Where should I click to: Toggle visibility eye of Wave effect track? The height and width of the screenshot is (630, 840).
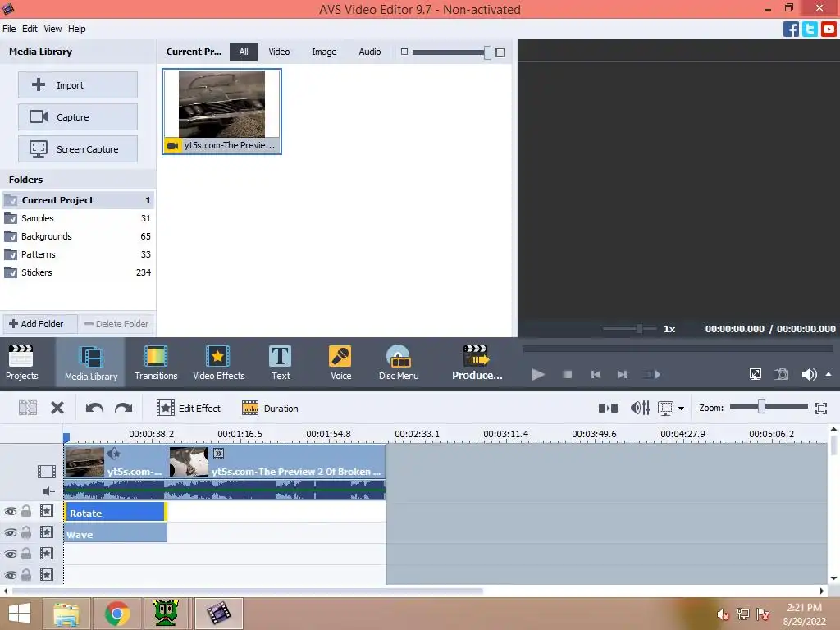(10, 532)
